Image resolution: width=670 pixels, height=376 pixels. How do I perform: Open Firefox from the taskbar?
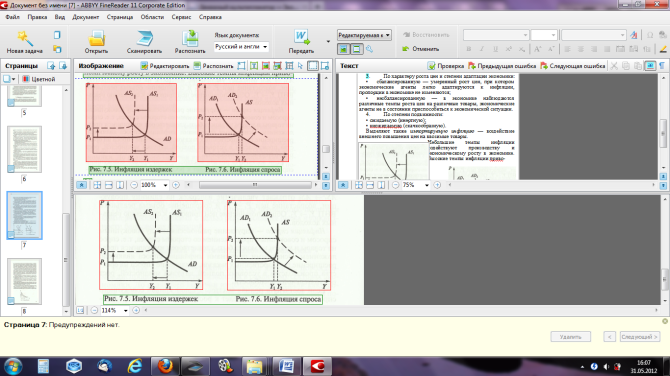click(165, 366)
